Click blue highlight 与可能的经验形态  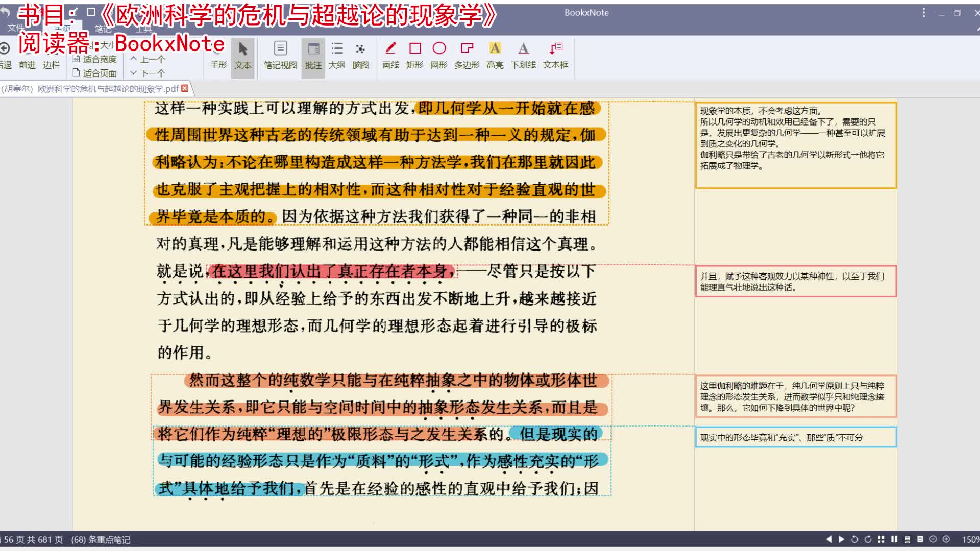[x=383, y=461]
